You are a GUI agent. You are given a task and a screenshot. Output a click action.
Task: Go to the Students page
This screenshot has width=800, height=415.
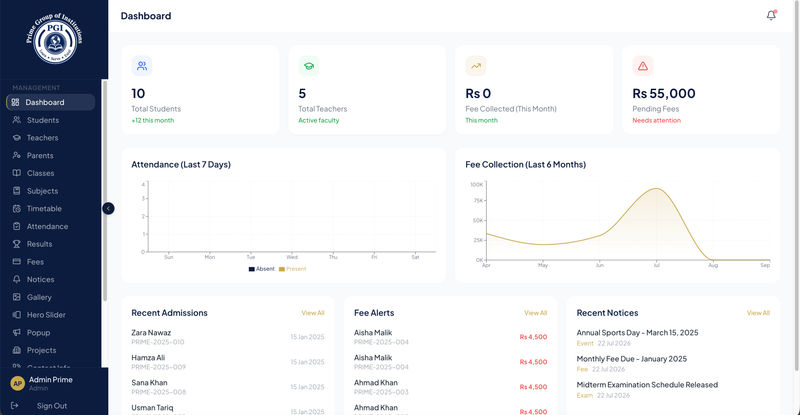tap(51, 120)
